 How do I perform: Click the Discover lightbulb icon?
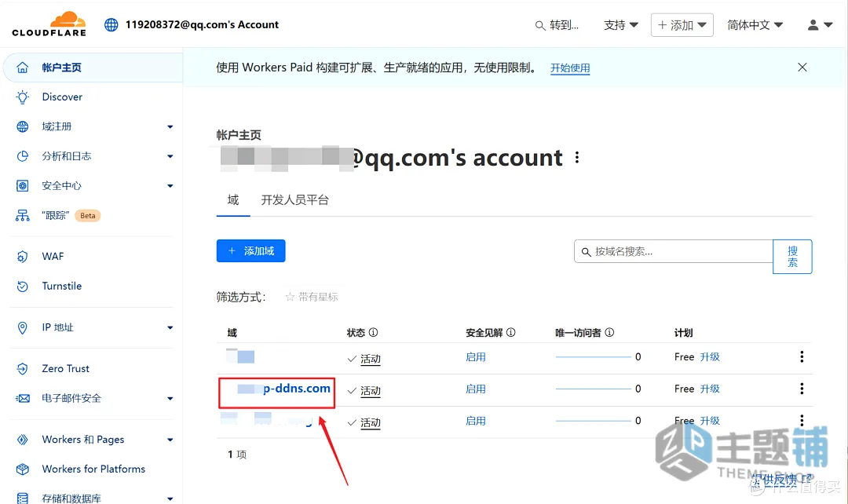22,97
